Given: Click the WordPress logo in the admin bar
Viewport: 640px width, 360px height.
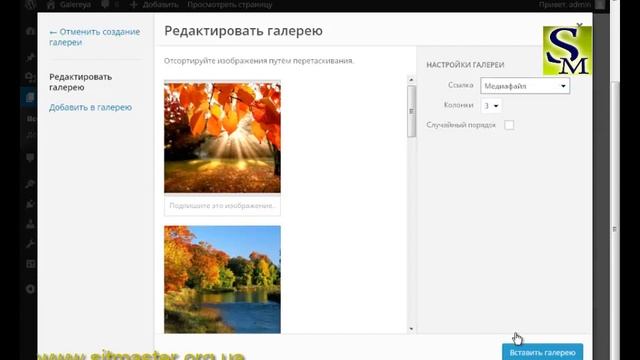Looking at the screenshot, I should click(31, 5).
